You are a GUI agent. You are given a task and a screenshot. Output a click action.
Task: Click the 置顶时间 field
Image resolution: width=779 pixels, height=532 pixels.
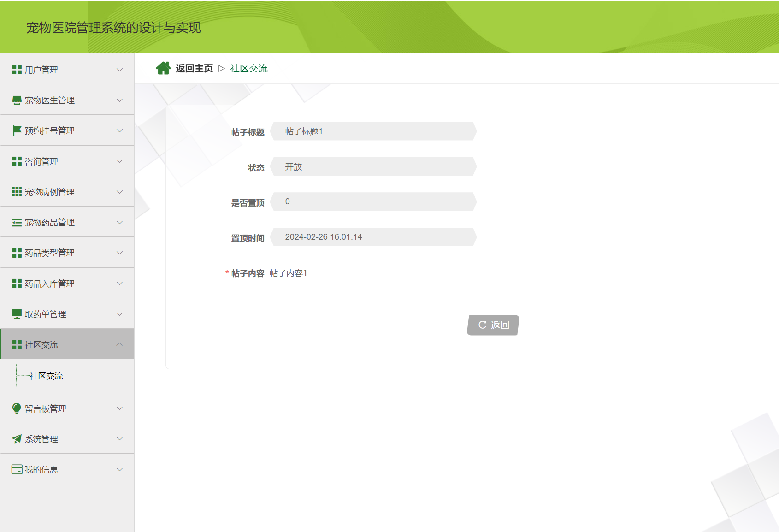click(x=373, y=237)
